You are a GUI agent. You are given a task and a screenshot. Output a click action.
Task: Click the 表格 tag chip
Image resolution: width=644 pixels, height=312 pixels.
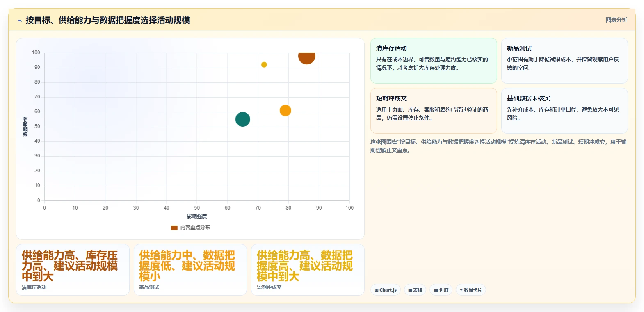415,290
